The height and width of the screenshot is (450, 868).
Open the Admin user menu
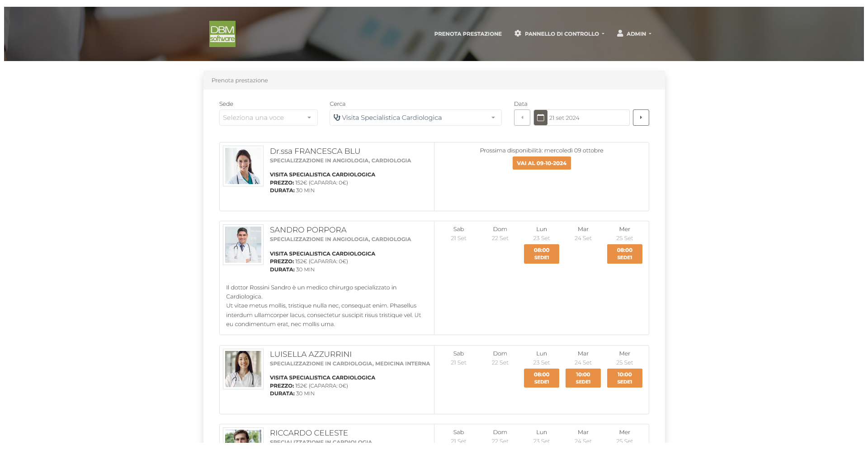(634, 33)
